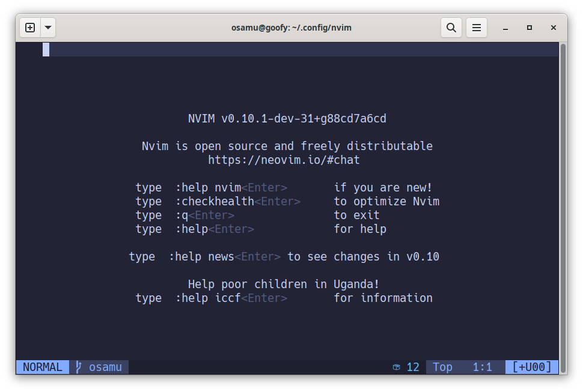Click the :help news command text

tap(201, 257)
